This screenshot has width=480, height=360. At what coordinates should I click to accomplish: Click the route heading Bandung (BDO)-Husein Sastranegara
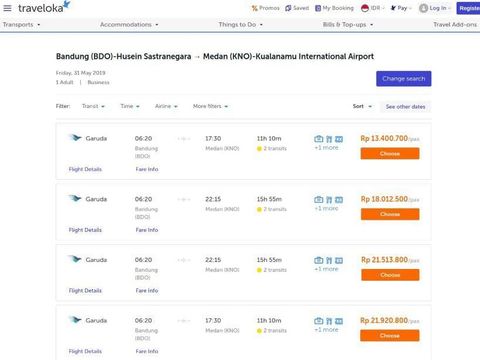(123, 56)
